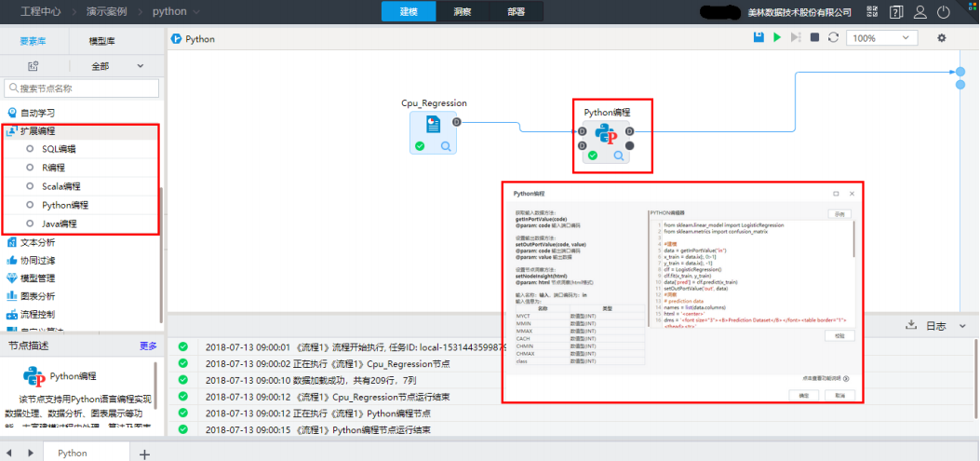Screen dimensions: 980x461
Task: Click the help document icon in header
Action: pyautogui.click(x=896, y=12)
